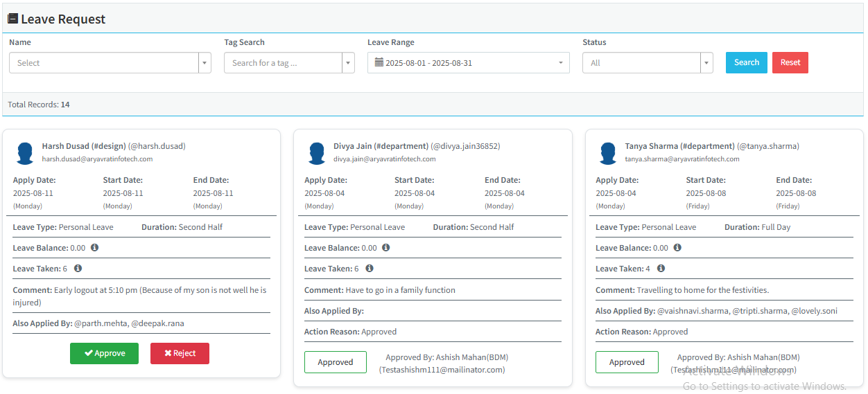This screenshot has height=394, width=868.
Task: Expand the Status dropdown arrow
Action: pyautogui.click(x=706, y=63)
